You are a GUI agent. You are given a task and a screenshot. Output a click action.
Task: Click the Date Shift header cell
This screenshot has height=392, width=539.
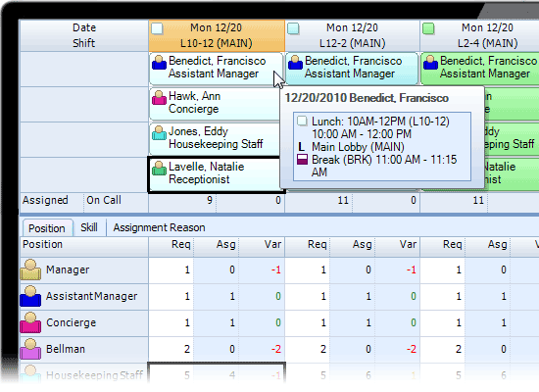coord(84,35)
